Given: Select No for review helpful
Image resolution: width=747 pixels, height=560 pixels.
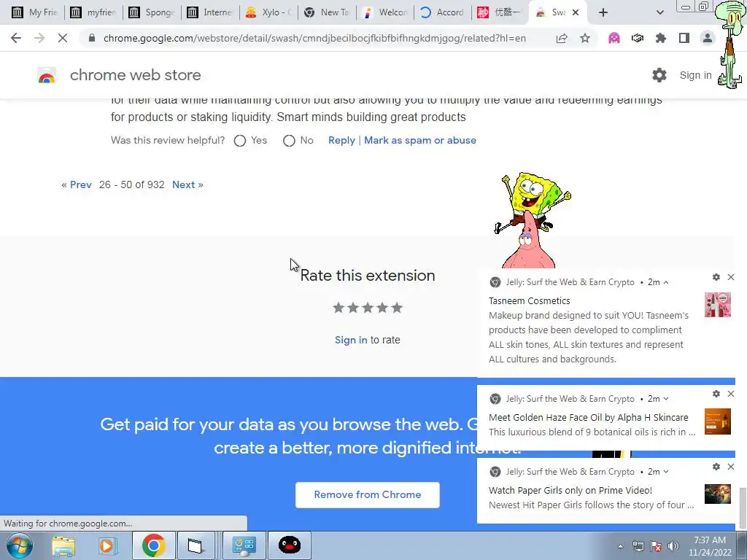Looking at the screenshot, I should pos(289,141).
